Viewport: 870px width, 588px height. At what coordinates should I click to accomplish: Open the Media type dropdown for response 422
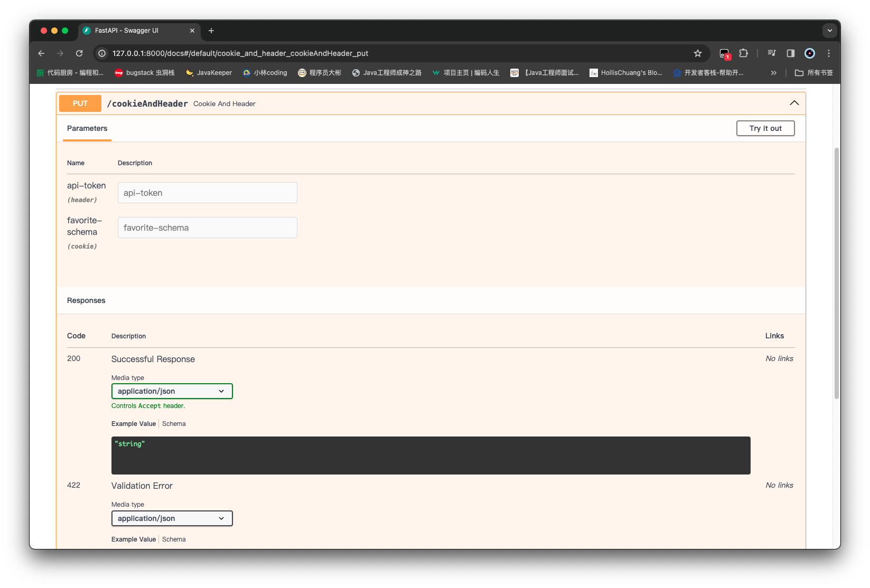tap(172, 518)
